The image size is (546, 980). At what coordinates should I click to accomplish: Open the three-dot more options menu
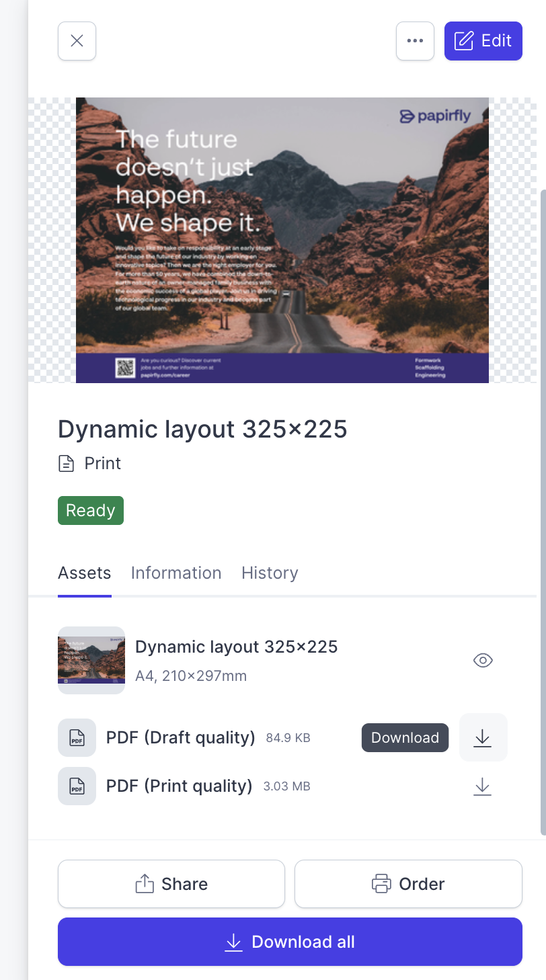(x=415, y=41)
